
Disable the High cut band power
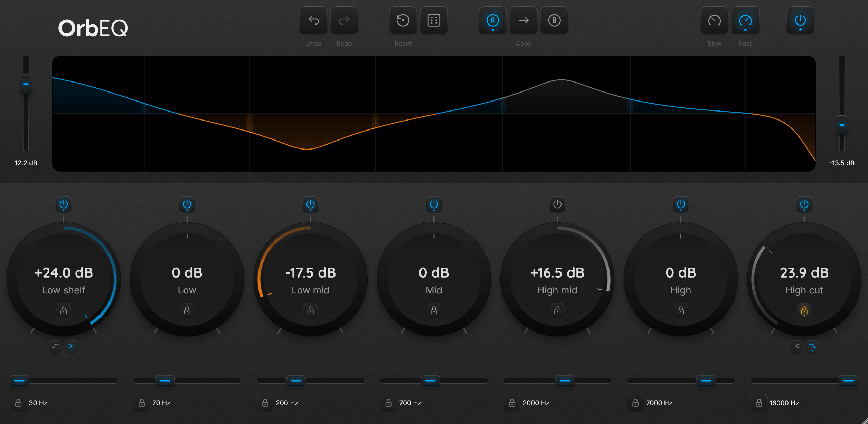click(x=804, y=204)
